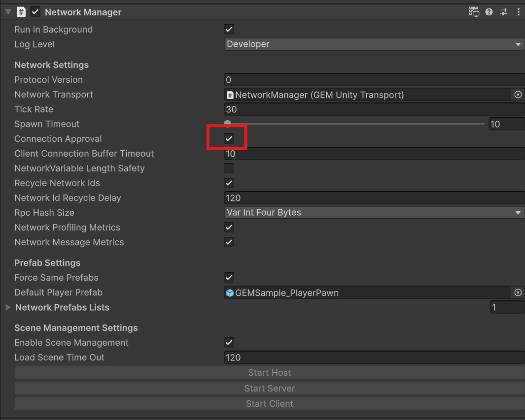Open the Network Manager three-dot options menu
This screenshot has height=420, width=525.
click(519, 12)
